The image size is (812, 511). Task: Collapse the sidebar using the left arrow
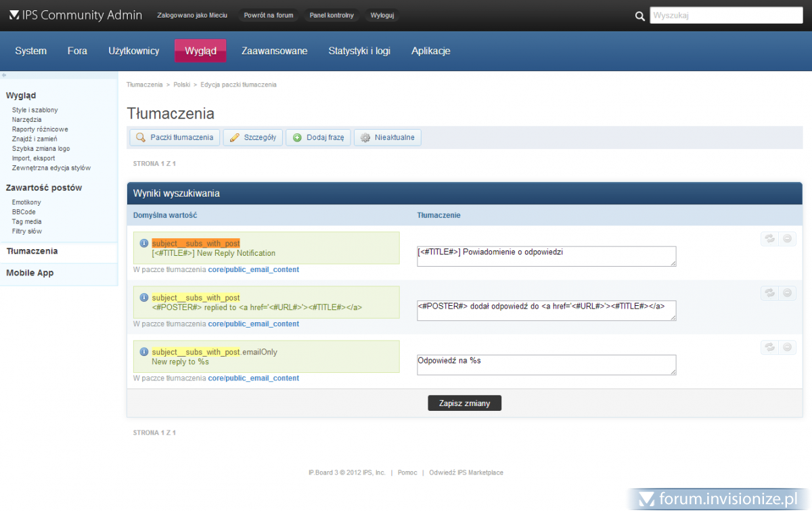coord(3,75)
